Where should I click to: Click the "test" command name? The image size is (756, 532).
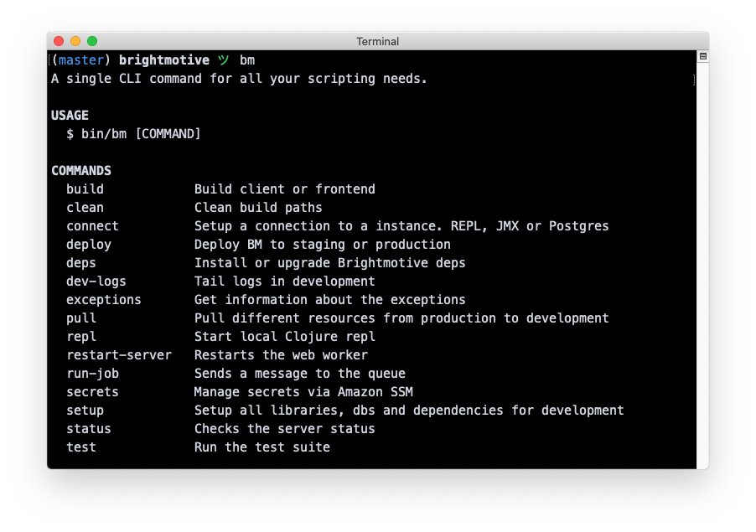pyautogui.click(x=81, y=447)
